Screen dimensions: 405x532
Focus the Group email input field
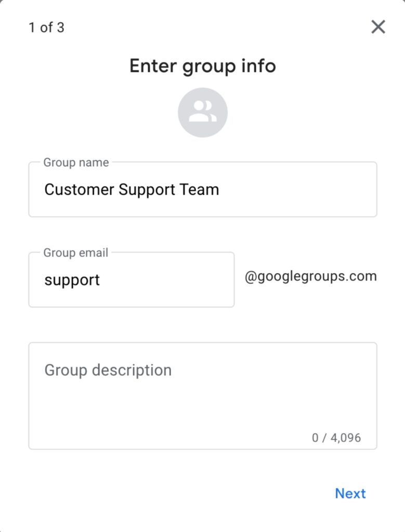pos(131,280)
